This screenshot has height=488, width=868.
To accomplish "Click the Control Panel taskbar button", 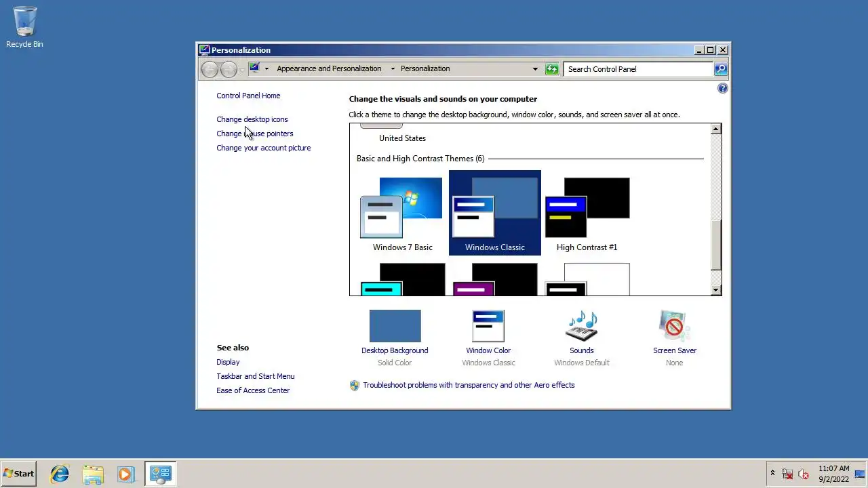I will [160, 474].
